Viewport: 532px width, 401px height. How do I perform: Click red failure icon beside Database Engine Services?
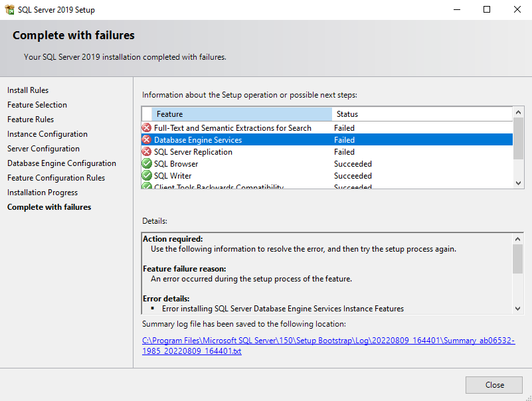click(x=147, y=140)
